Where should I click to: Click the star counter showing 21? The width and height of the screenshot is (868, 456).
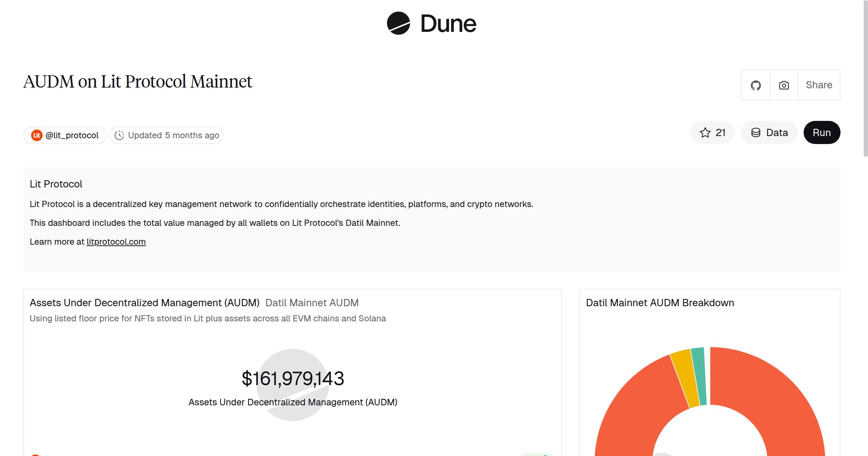point(720,132)
